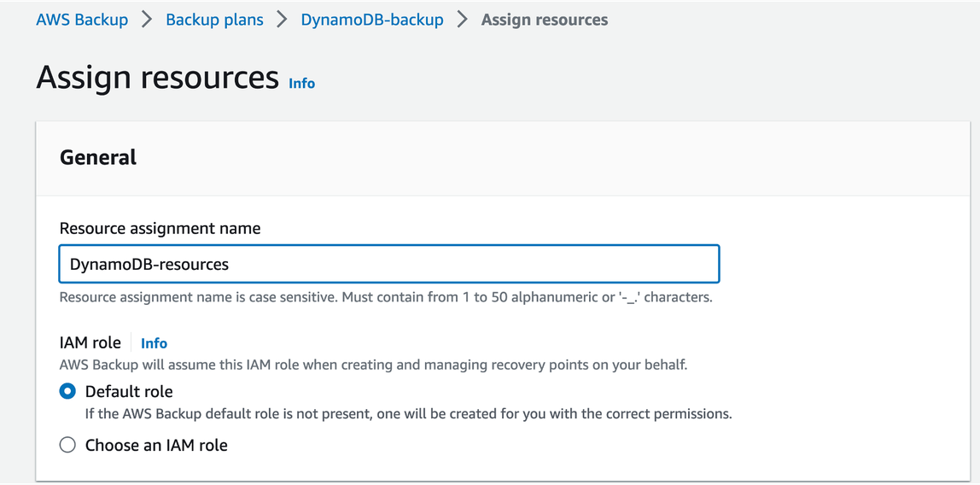Click Info link beside Assign resources heading
Image resolution: width=980 pixels, height=485 pixels.
tap(302, 83)
